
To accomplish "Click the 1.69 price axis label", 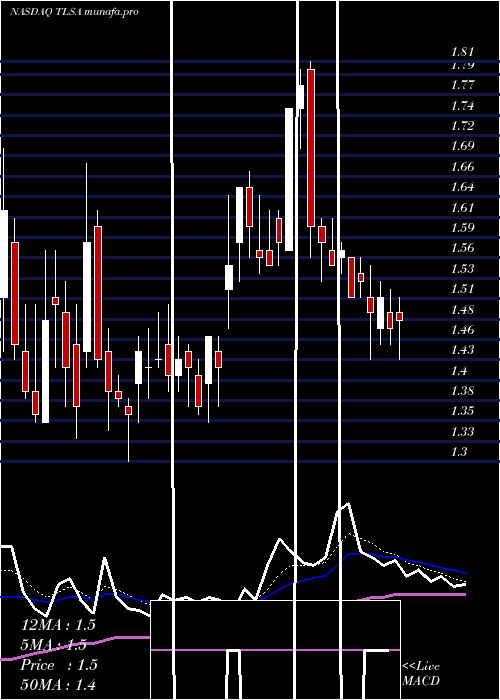I will click(x=462, y=146).
